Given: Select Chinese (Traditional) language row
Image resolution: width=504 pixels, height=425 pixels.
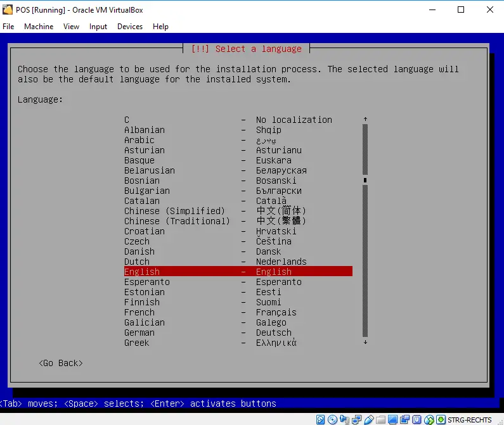Looking at the screenshot, I should [x=238, y=221].
